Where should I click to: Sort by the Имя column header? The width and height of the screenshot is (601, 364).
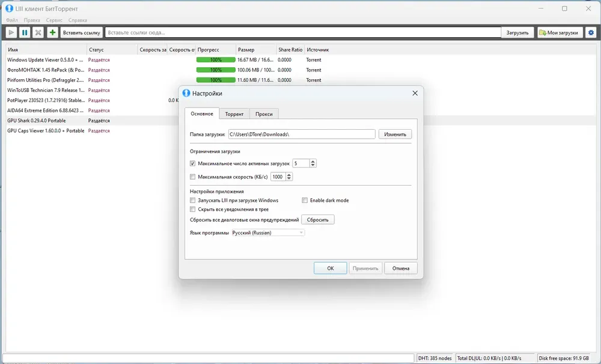[46, 49]
